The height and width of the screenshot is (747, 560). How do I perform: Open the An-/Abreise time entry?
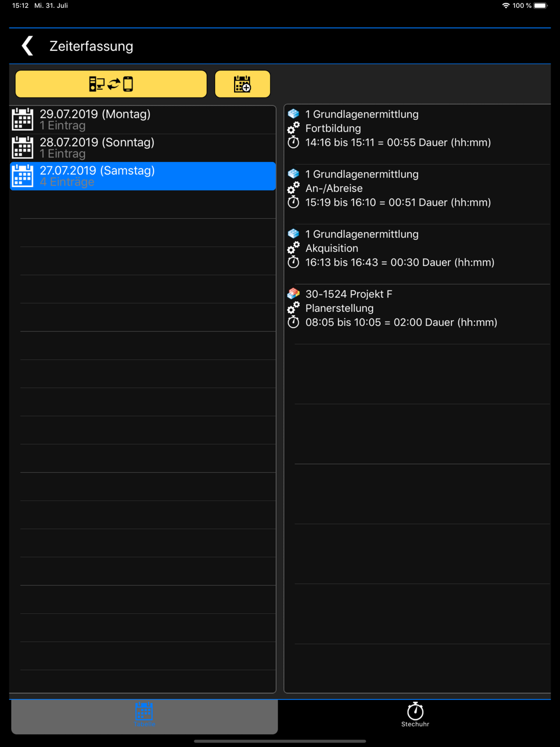(x=417, y=194)
